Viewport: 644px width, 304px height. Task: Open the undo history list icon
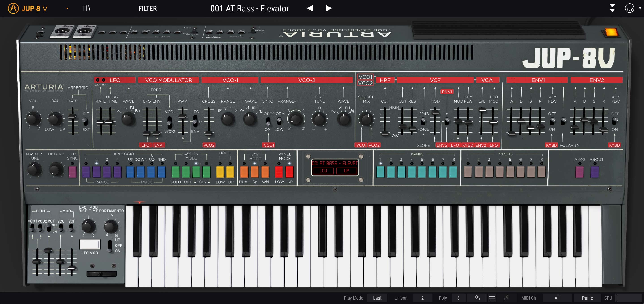click(x=492, y=298)
